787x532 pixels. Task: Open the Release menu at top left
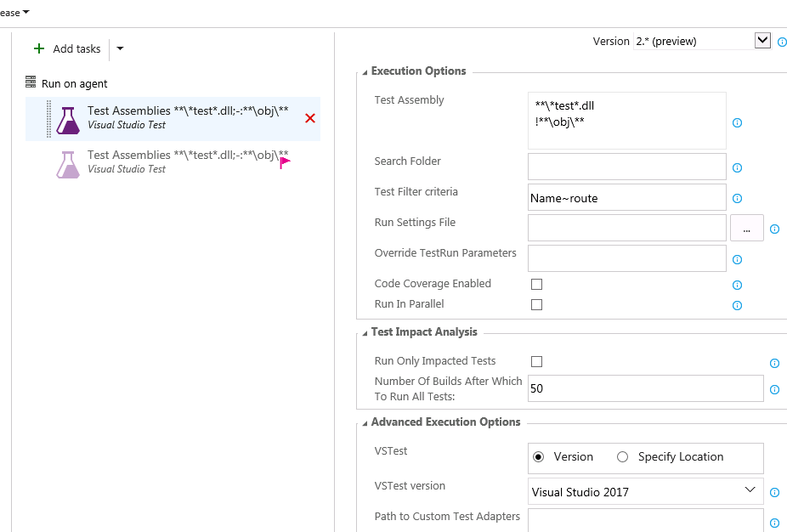(x=13, y=12)
